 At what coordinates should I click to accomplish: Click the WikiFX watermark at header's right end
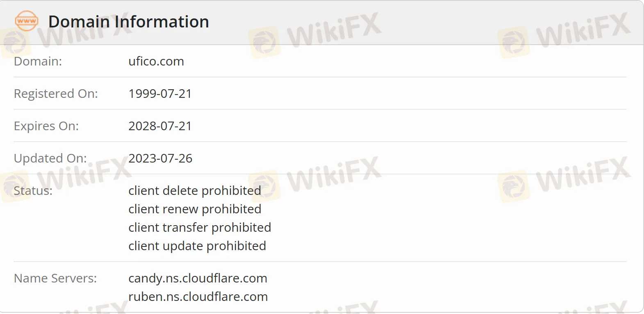pyautogui.click(x=564, y=34)
